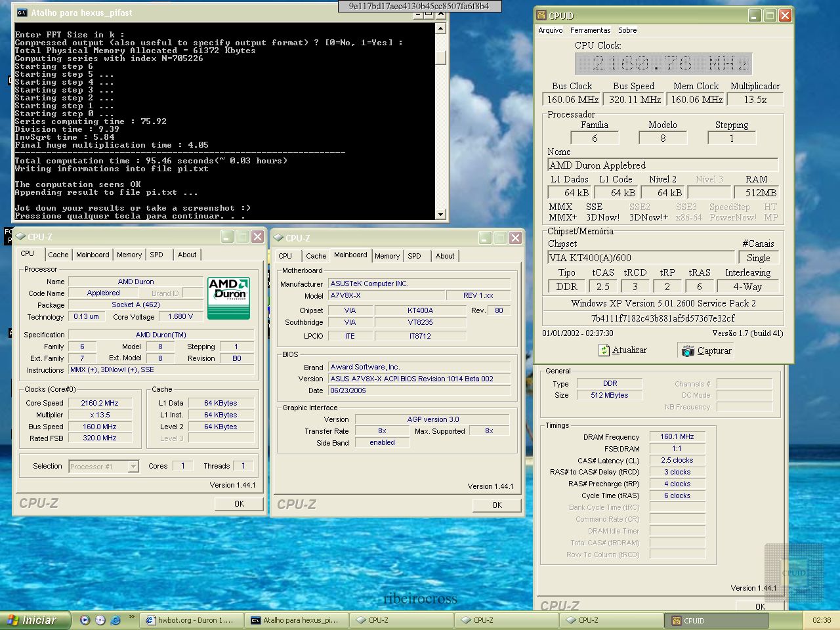
Task: Switch to About tab in the CPU-Z mainboard window
Action: [445, 256]
